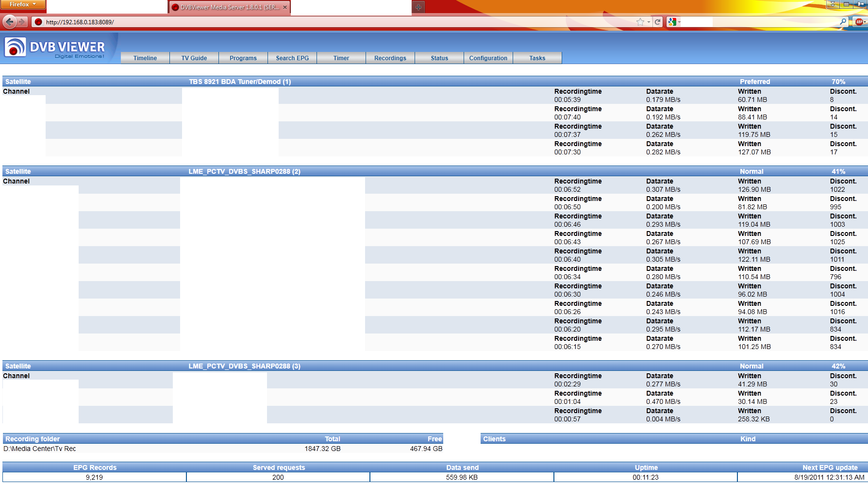Viewport: 868px width, 484px height.
Task: Select recording time 00:05:39
Action: click(x=568, y=100)
